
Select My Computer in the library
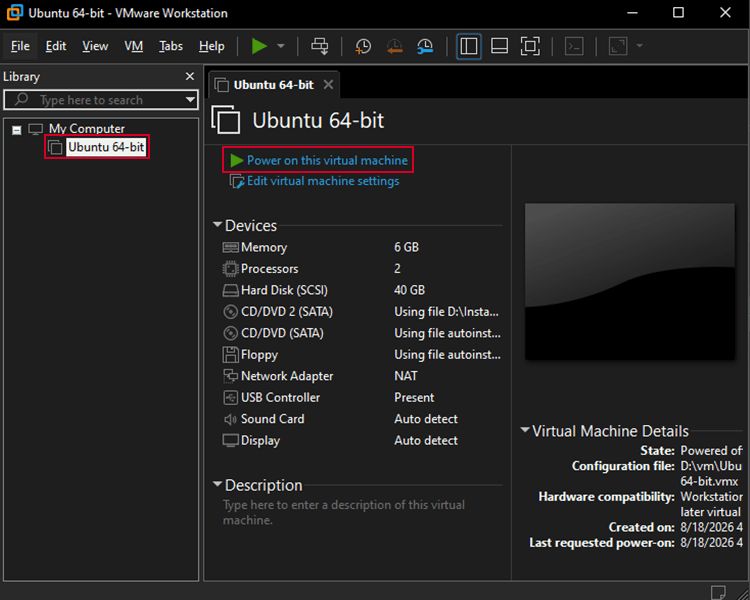tap(87, 129)
